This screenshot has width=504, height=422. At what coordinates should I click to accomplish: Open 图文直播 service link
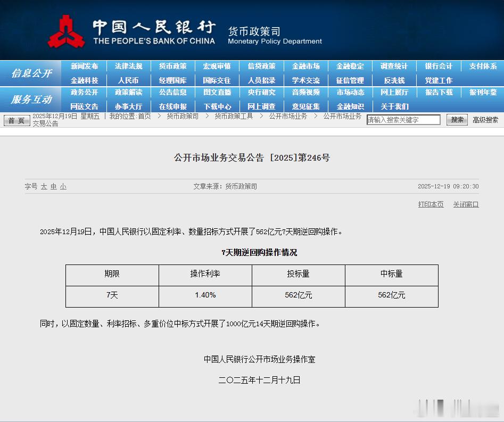tap(217, 92)
